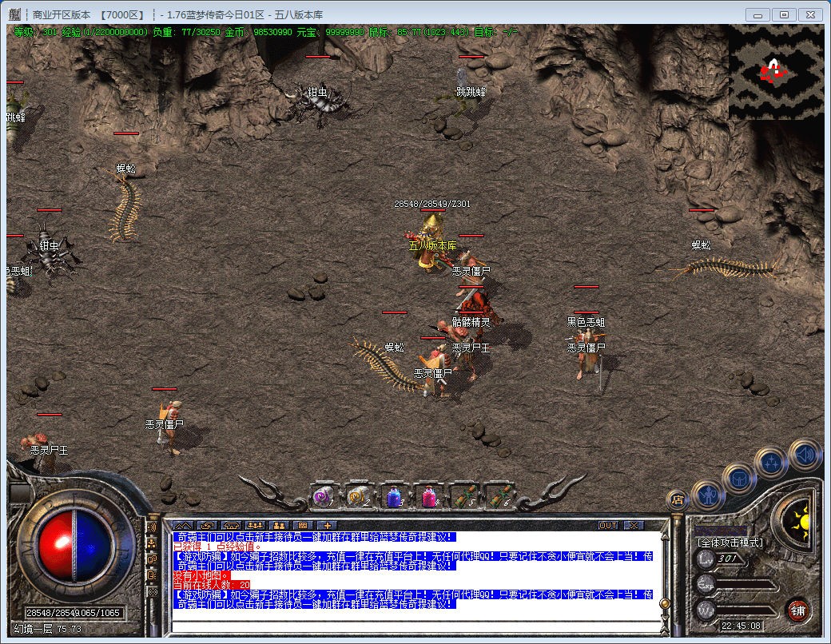
Task: Click the X button beside OUT
Action: coord(634,525)
